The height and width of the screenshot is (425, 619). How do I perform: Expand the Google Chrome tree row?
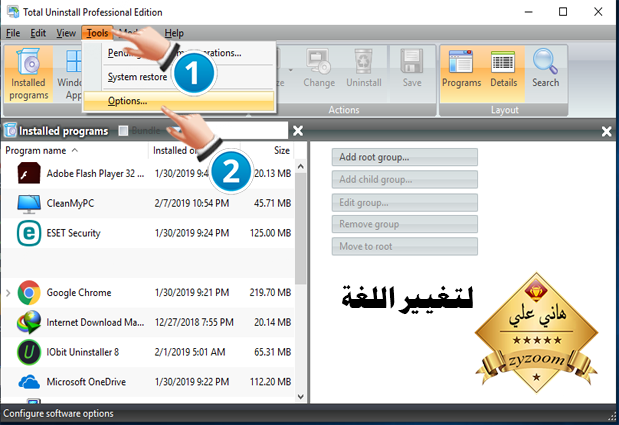tap(8, 293)
